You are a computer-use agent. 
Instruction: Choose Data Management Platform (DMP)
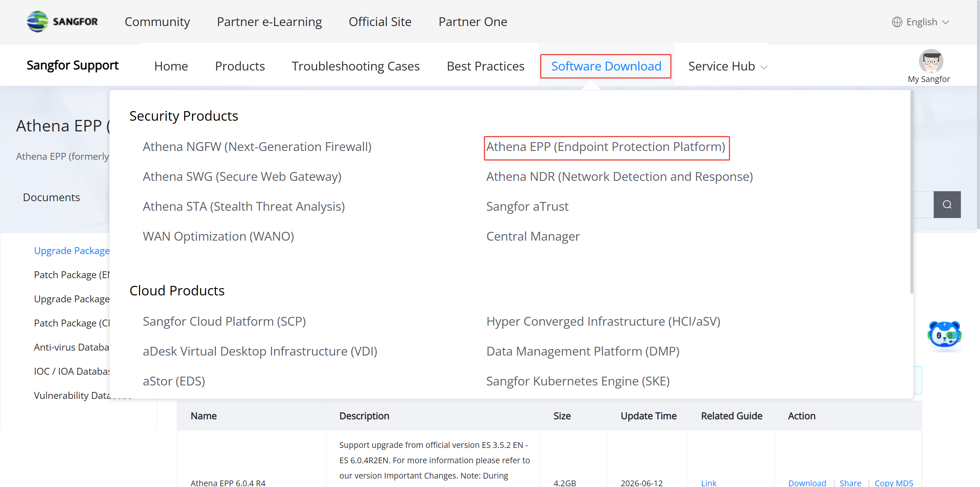tap(583, 351)
